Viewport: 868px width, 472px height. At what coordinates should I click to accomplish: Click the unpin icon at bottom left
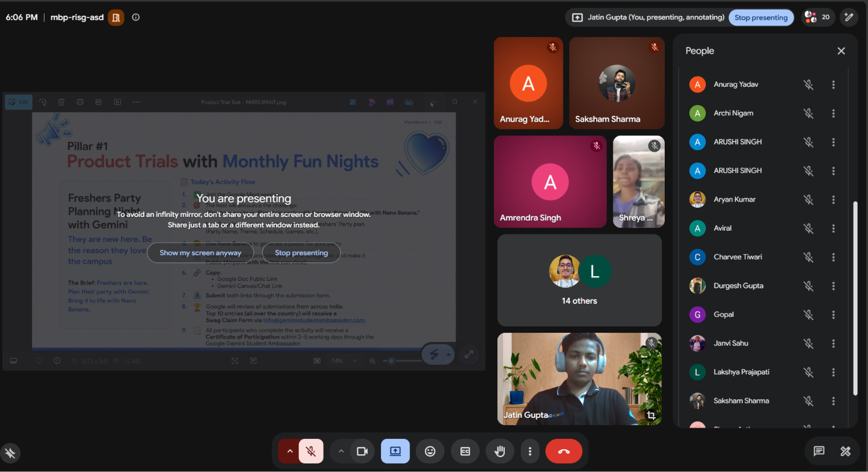coord(10,453)
